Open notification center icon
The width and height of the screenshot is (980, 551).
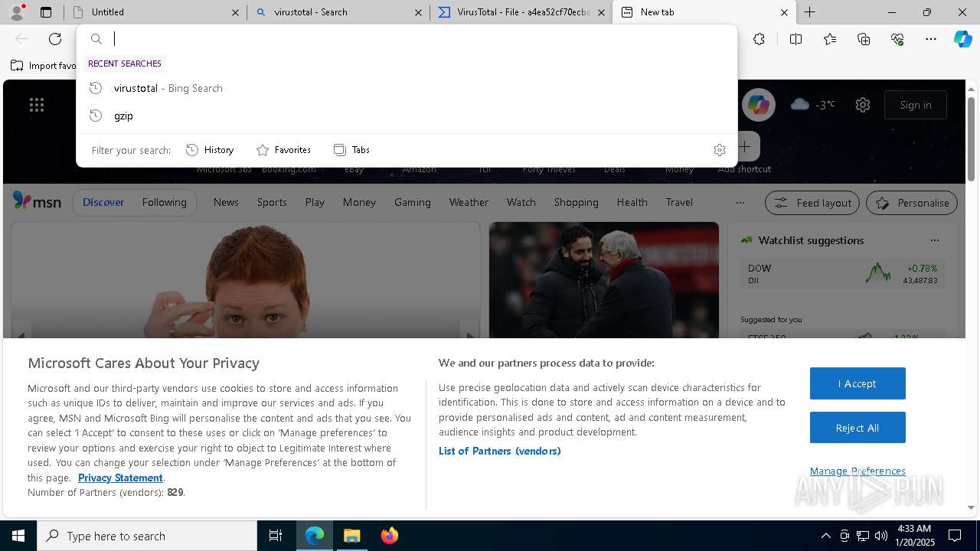pyautogui.click(x=955, y=536)
